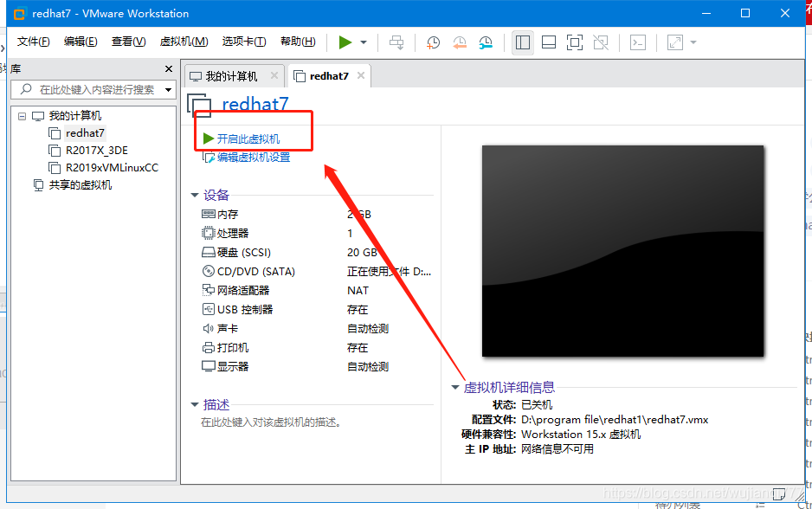Screen dimensions: 812x509
Task: Close the 我的计算机 tab
Action: (274, 75)
